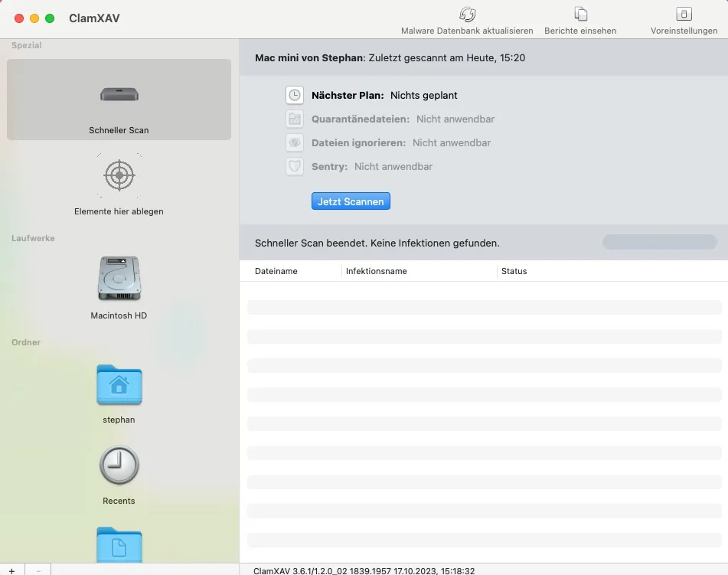The height and width of the screenshot is (575, 728).
Task: Add a sidebar item with plus button
Action: click(11, 570)
